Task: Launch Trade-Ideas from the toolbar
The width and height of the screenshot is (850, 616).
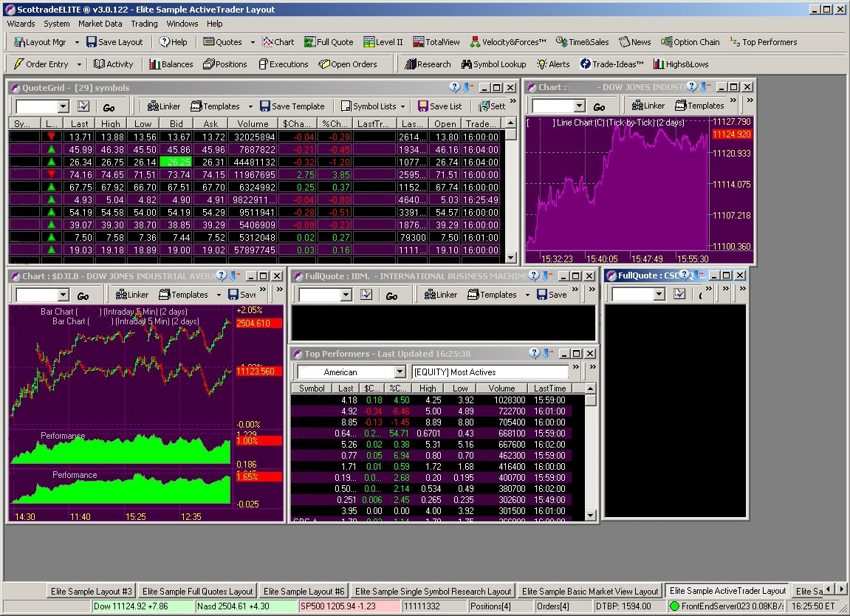Action: coord(611,64)
